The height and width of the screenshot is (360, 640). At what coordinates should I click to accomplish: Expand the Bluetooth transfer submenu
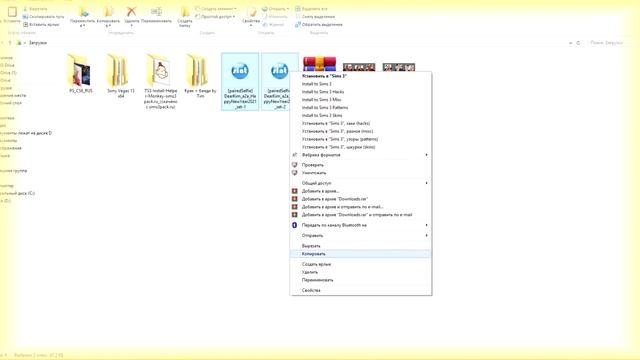[x=361, y=225]
